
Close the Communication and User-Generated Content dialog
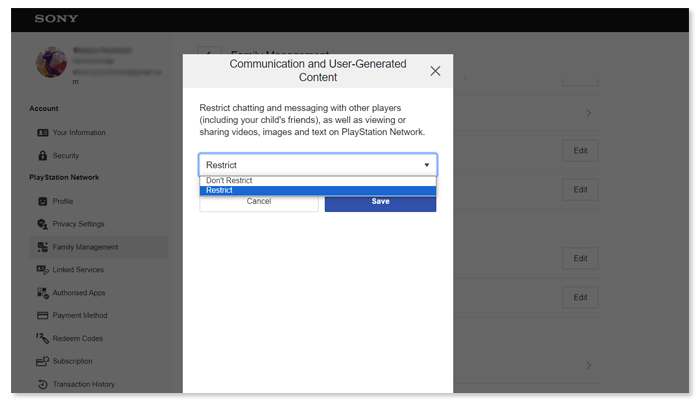point(435,71)
